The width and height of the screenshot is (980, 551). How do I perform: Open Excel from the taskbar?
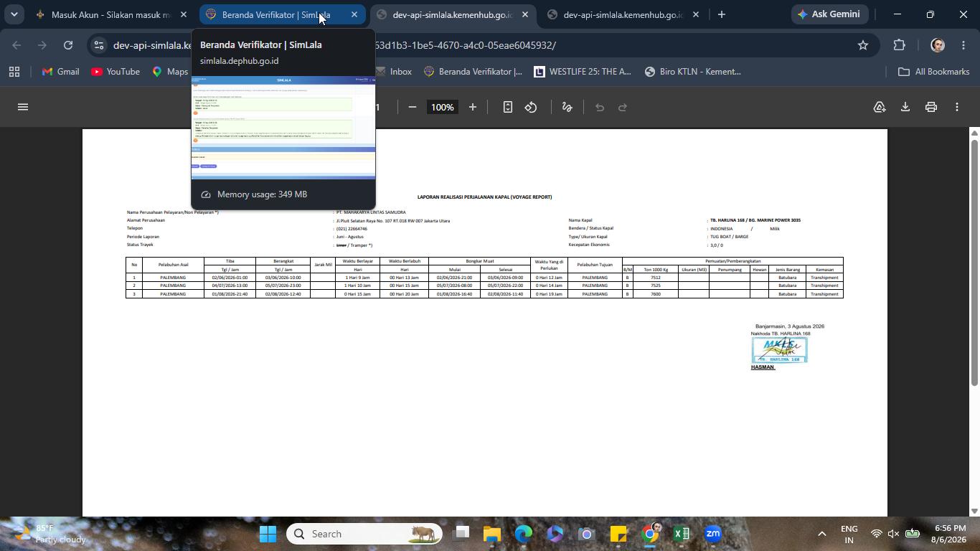tap(682, 534)
